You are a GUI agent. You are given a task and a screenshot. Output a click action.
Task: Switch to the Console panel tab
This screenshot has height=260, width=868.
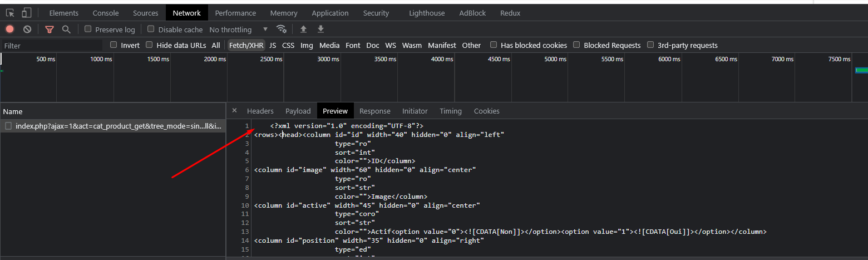[x=106, y=13]
